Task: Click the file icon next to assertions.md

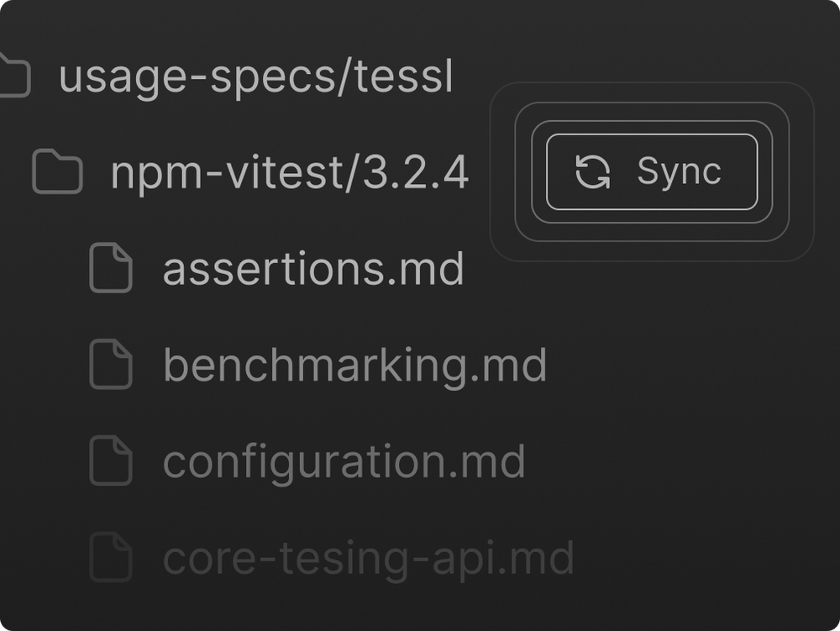Action: 111,268
